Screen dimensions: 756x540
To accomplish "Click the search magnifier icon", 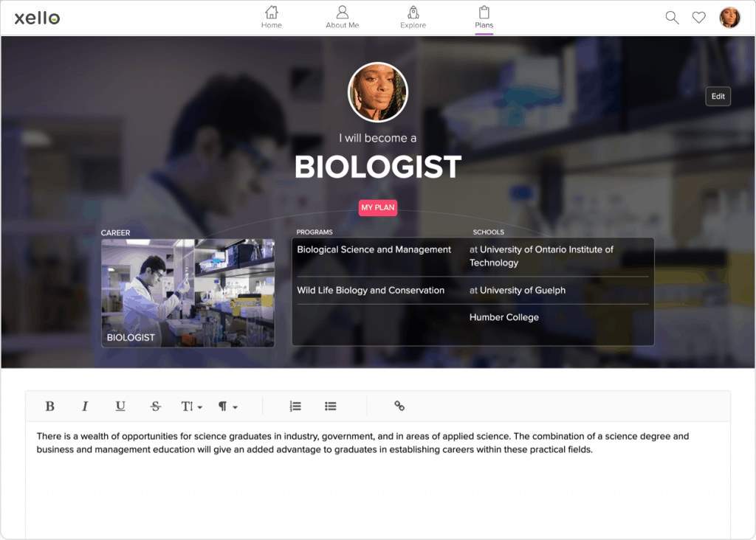I will click(672, 18).
